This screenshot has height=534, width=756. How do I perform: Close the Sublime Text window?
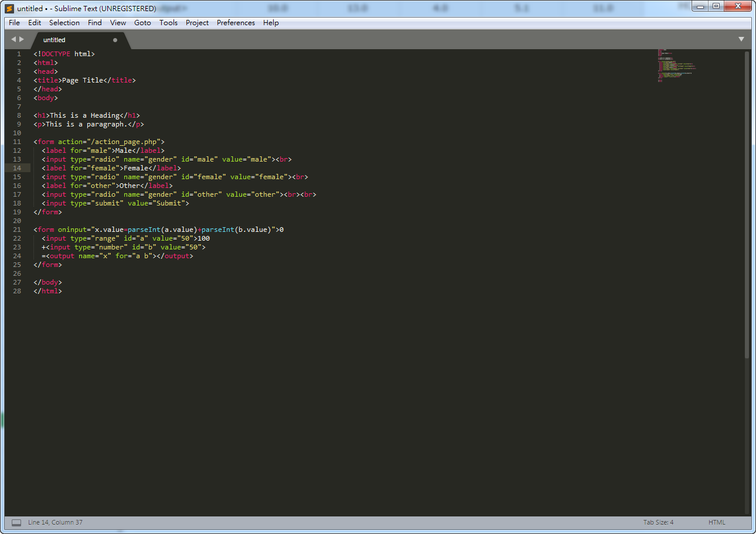pyautogui.click(x=737, y=6)
